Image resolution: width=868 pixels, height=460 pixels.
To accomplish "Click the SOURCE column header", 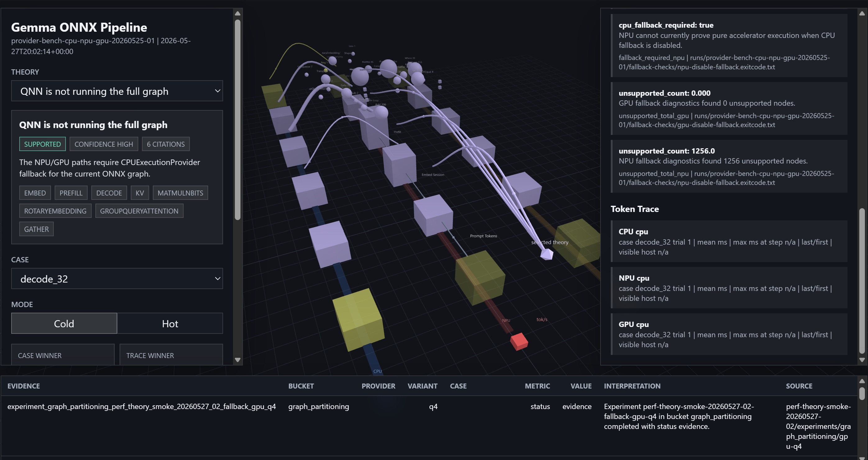I will pyautogui.click(x=799, y=386).
